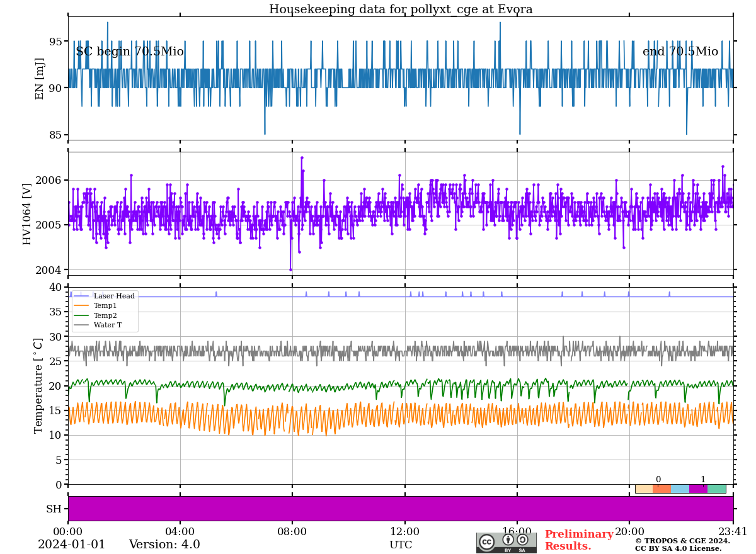Click the 'Temperature [°C]' axis label
Viewport: 756px width, 554px height.
point(39,386)
